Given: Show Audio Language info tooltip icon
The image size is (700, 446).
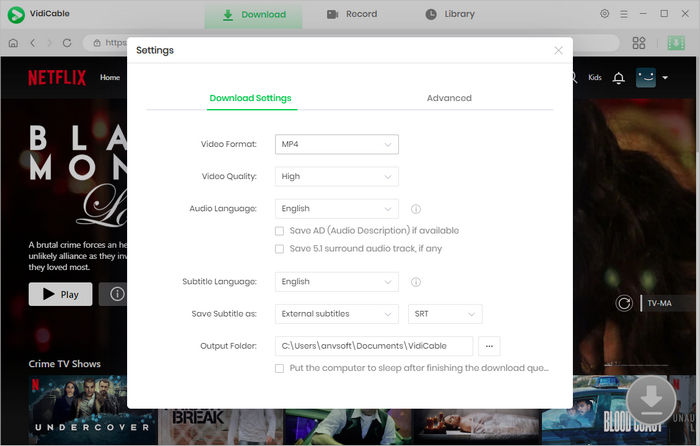Looking at the screenshot, I should pos(416,209).
